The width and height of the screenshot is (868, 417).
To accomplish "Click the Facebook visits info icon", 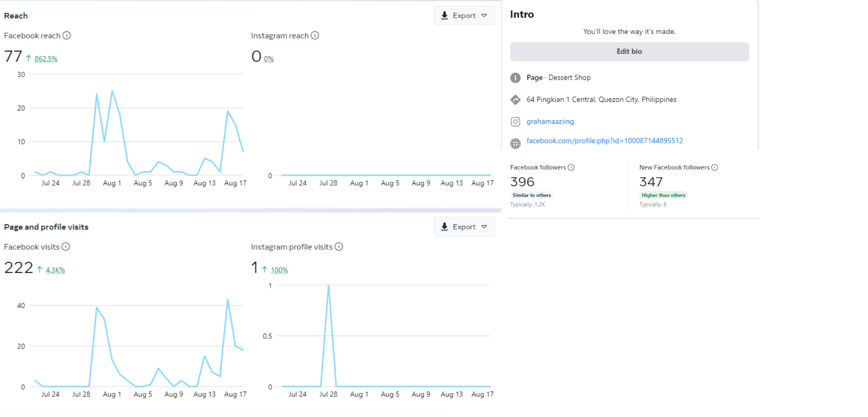I will pos(66,247).
